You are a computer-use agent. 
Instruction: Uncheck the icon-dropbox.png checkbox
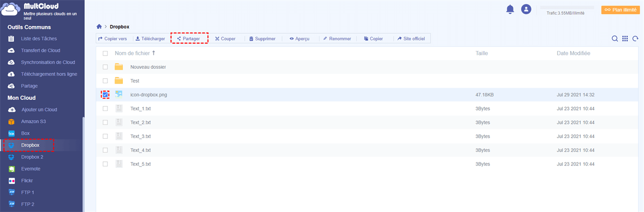[x=105, y=95]
